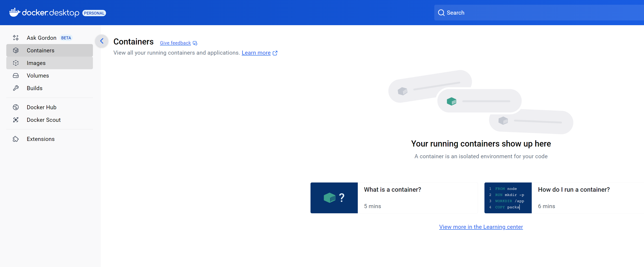Click the Docker Scout icon
This screenshot has width=644, height=267.
point(16,120)
